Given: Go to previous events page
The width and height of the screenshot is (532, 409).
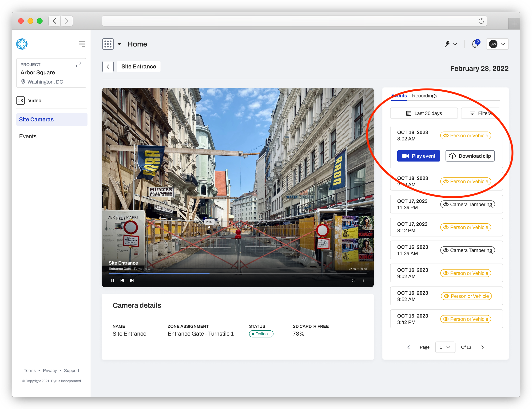Looking at the screenshot, I should (x=409, y=347).
